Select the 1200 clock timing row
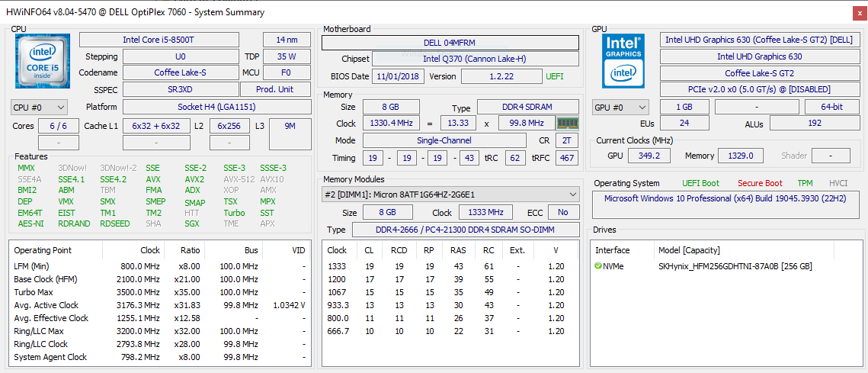868x373 pixels. [450, 279]
